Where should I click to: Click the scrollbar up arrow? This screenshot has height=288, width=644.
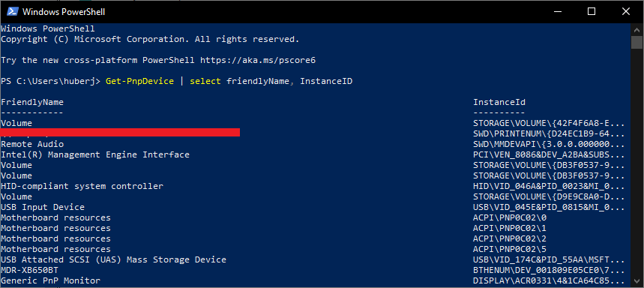637,29
